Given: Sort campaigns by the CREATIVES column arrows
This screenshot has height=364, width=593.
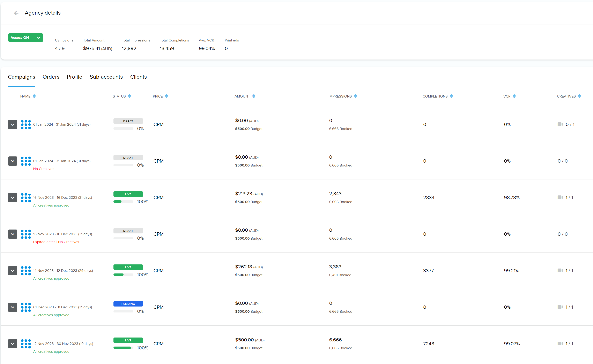Looking at the screenshot, I should click(579, 96).
